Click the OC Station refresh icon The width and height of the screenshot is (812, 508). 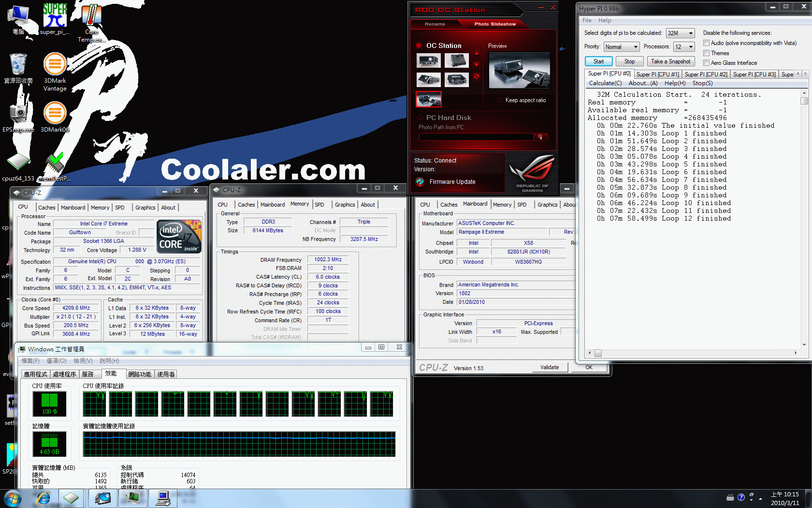coord(477,76)
